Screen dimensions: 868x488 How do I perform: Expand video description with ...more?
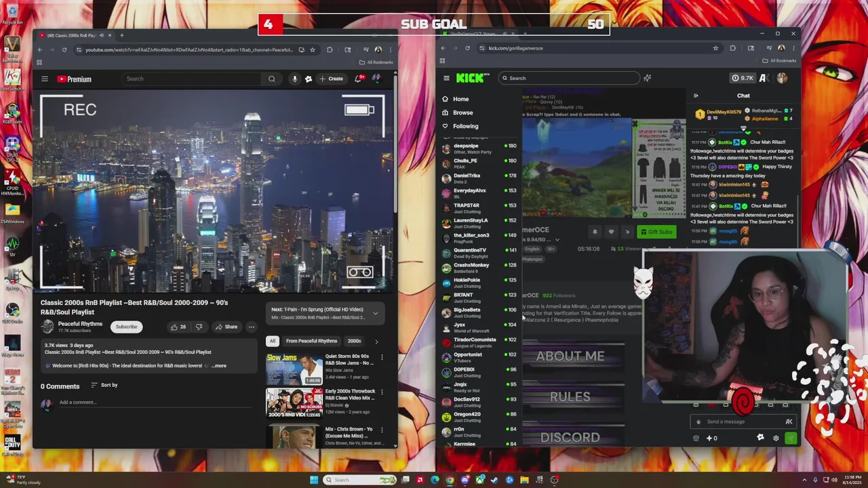click(218, 366)
